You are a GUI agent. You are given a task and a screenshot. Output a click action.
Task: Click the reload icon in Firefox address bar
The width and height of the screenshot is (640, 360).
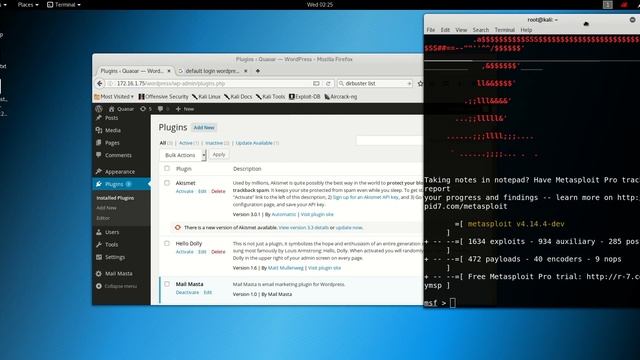pyautogui.click(x=328, y=83)
